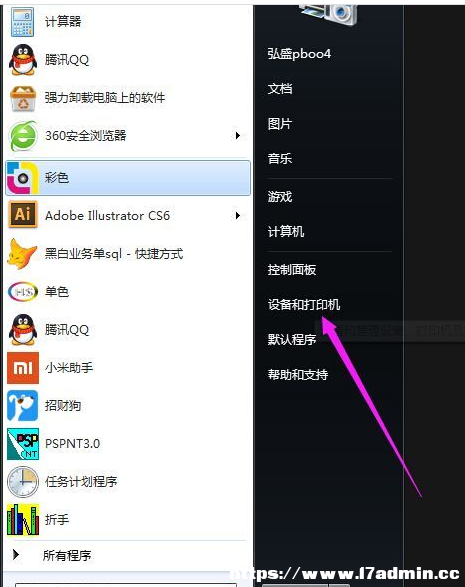
Task: Open 设备和打印机 menu entry
Action: click(x=304, y=305)
